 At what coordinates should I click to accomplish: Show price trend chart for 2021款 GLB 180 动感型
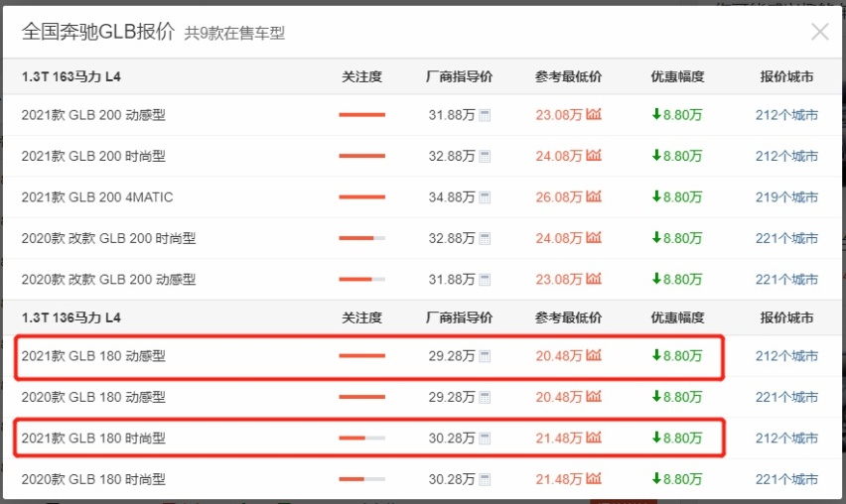pos(594,355)
